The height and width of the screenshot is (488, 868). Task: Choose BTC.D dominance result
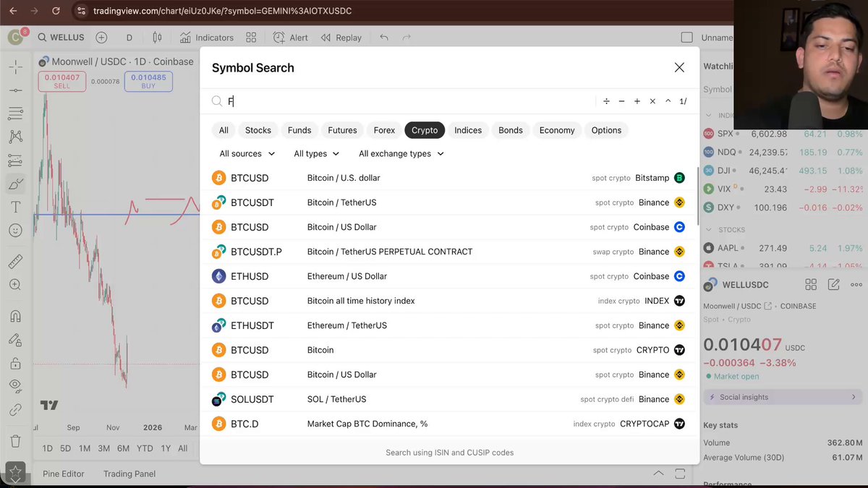pos(448,424)
